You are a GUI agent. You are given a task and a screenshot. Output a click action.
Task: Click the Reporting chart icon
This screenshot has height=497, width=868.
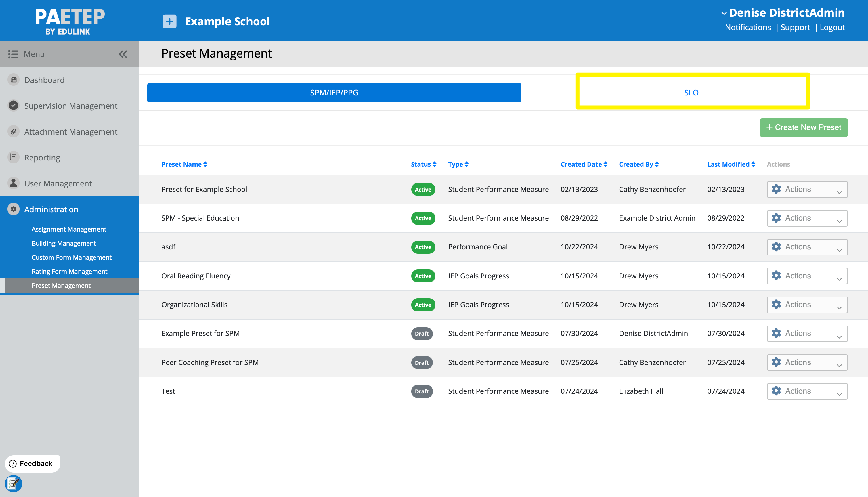pos(13,157)
